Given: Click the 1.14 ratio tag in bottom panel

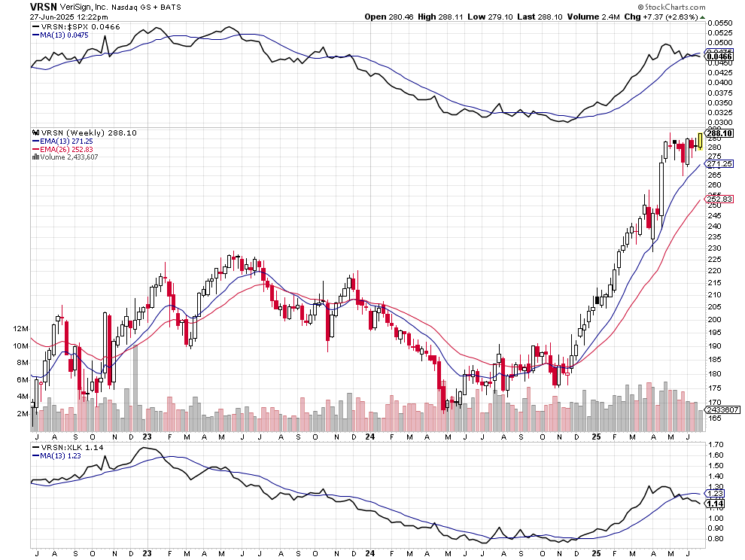Looking at the screenshot, I should tap(718, 504).
